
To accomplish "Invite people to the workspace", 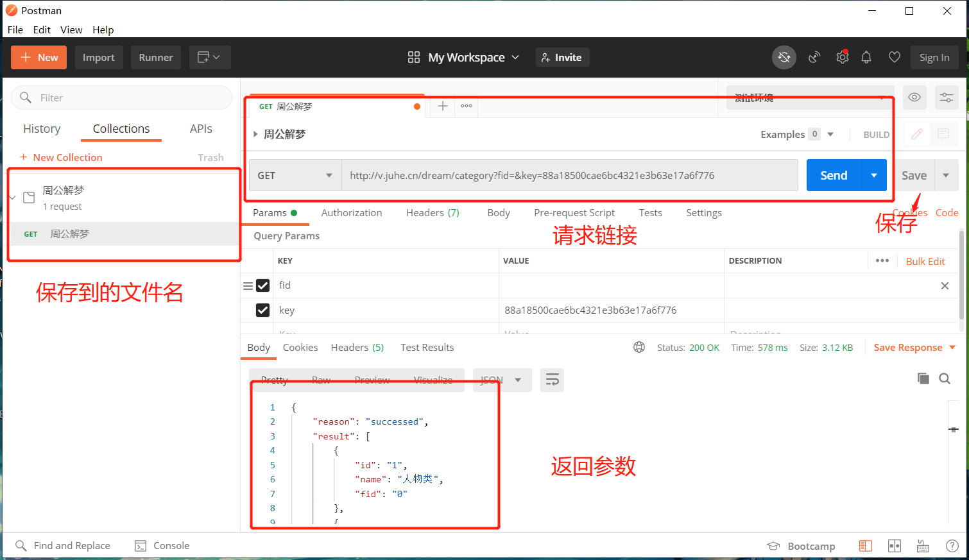I will click(x=562, y=57).
